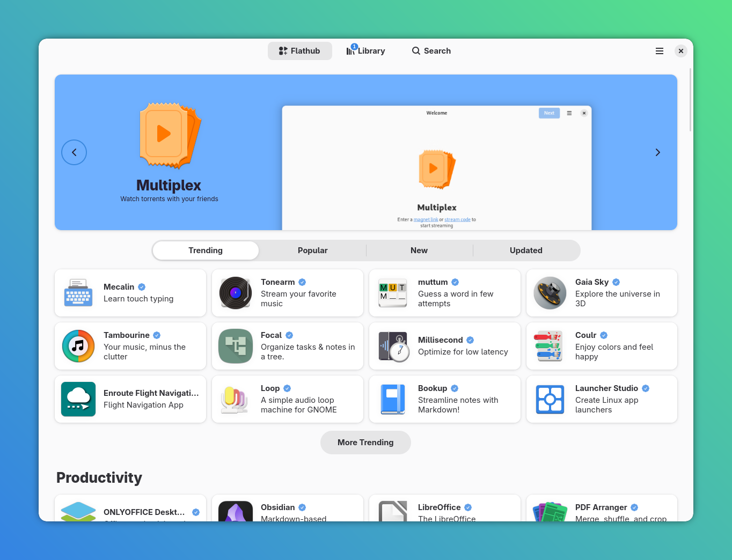Select the muttum word game icon
This screenshot has width=732, height=560.
click(392, 293)
